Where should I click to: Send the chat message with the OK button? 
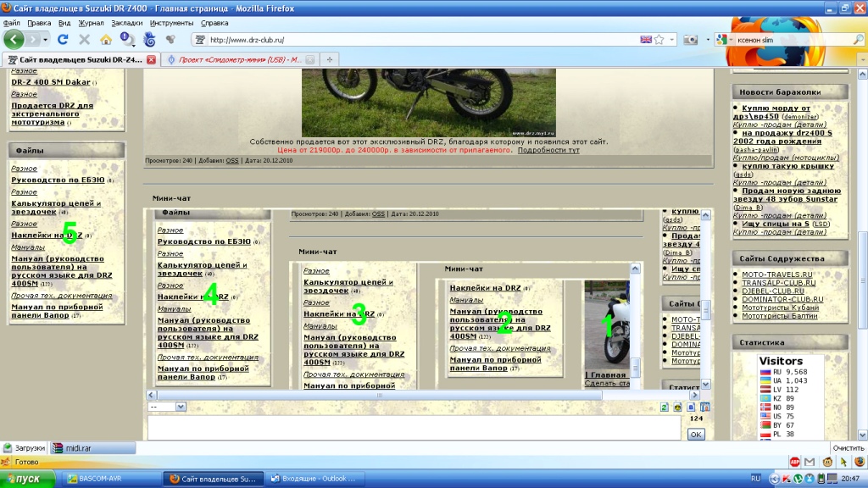pos(696,435)
